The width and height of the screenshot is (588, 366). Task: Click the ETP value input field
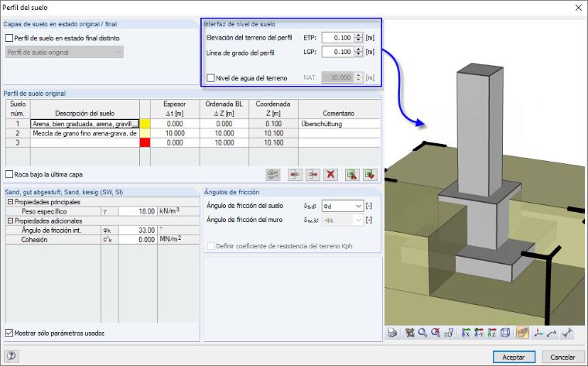point(338,37)
